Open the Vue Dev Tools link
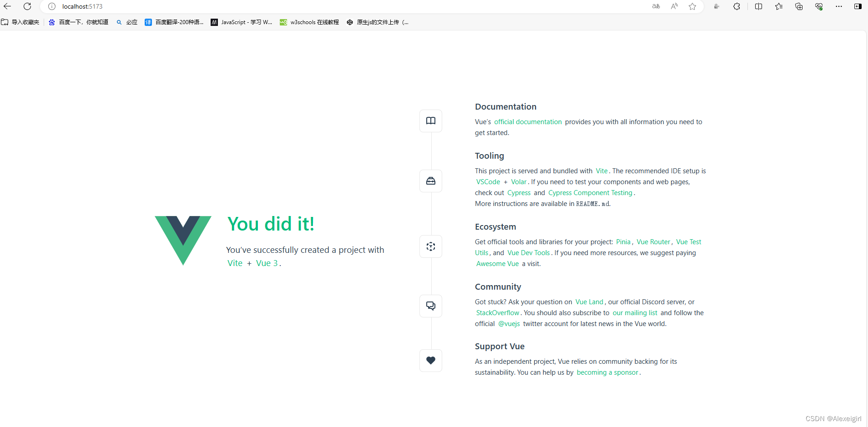The image size is (868, 427). 529,253
